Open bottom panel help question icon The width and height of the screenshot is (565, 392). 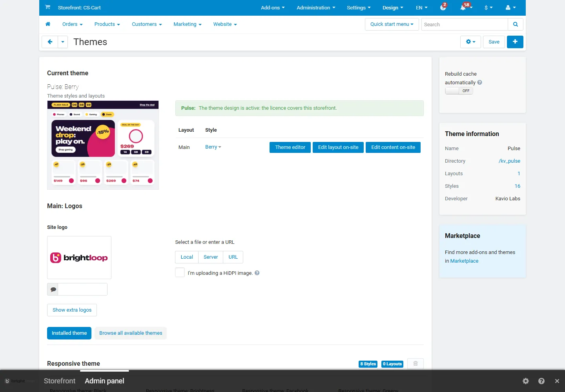point(541,381)
